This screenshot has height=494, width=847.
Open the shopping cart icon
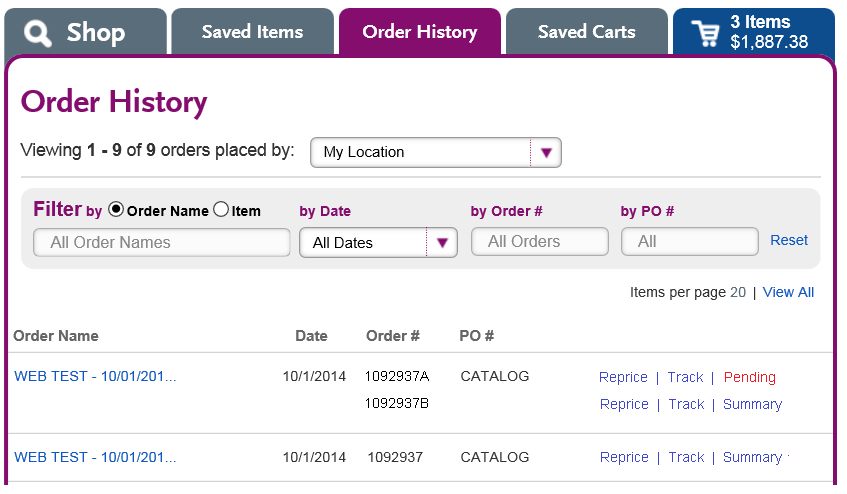[705, 33]
